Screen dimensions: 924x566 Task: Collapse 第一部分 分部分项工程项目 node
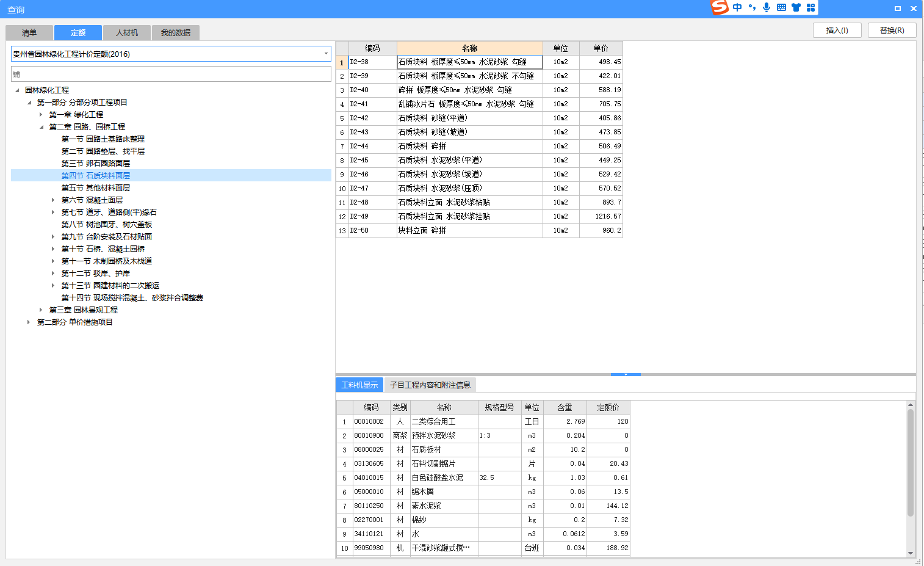(29, 103)
